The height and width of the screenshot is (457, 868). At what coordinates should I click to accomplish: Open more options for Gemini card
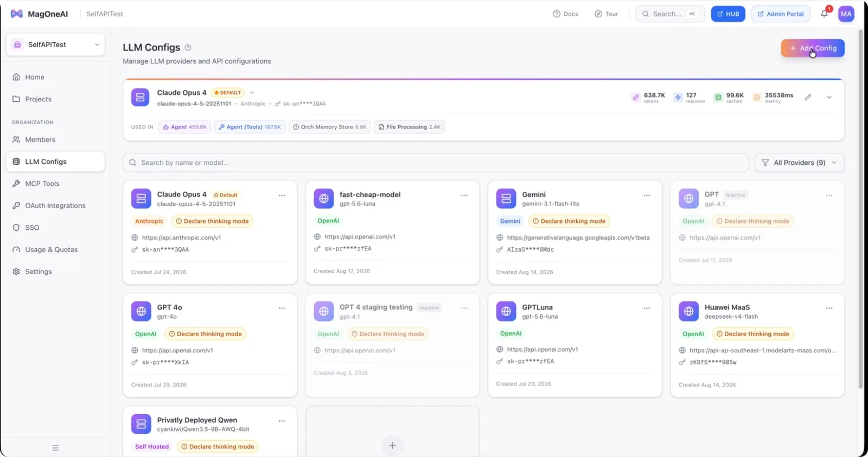tap(647, 195)
